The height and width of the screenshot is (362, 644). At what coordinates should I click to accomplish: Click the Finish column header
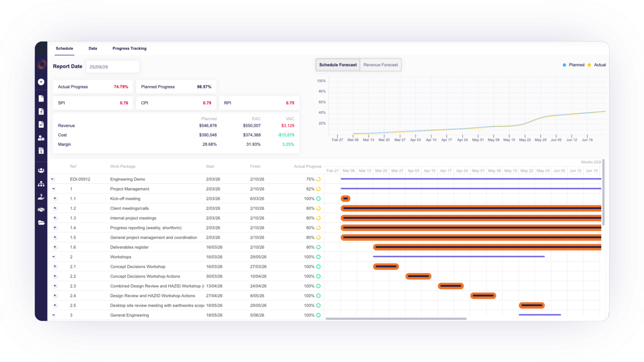click(x=255, y=167)
